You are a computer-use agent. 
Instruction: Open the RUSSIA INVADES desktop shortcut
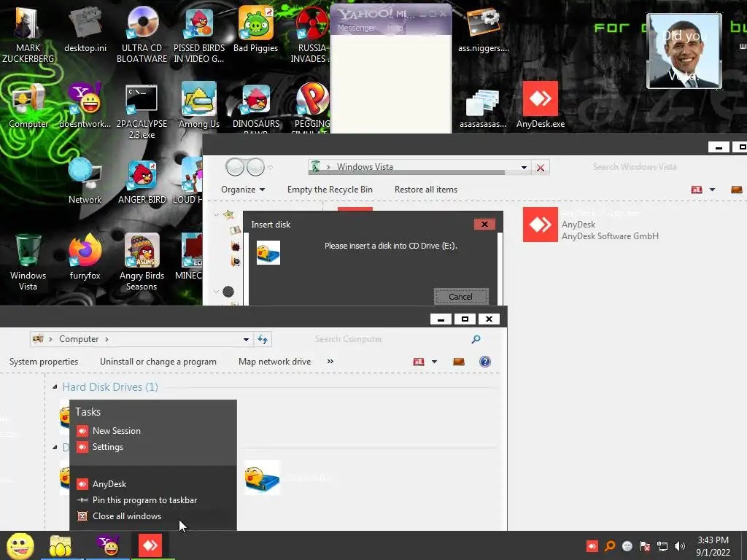[311, 34]
